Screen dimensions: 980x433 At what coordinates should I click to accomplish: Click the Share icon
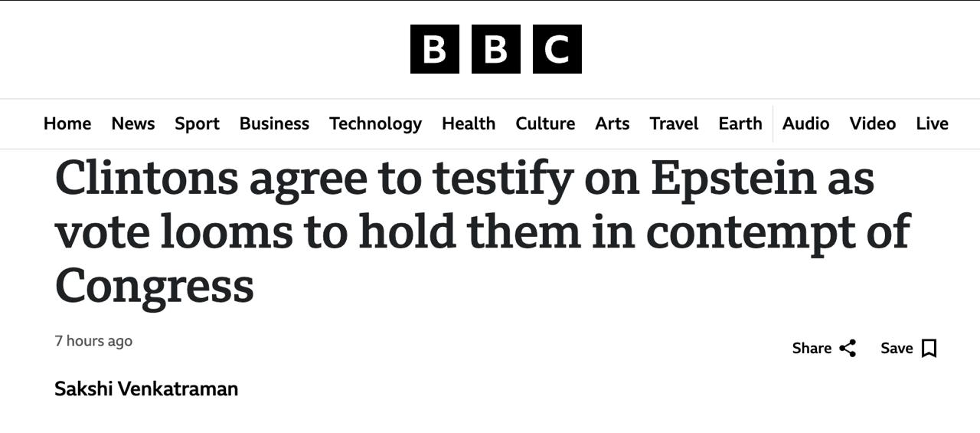pos(848,348)
